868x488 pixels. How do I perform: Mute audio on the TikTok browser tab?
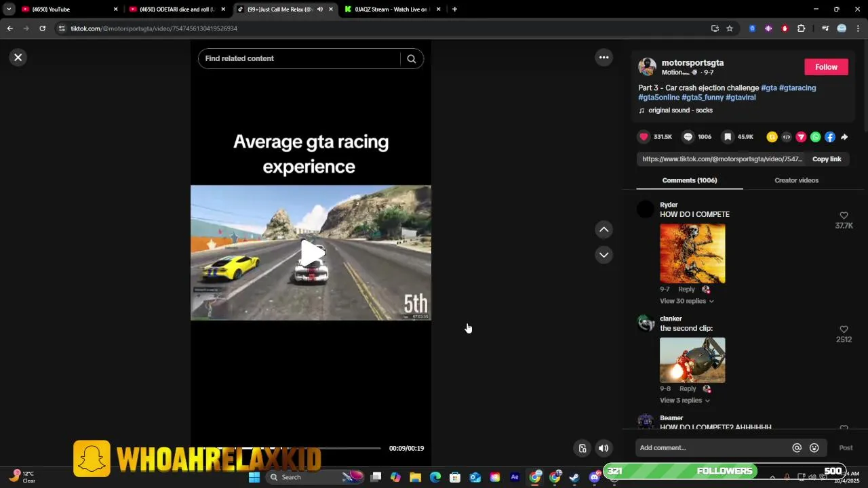click(x=320, y=9)
